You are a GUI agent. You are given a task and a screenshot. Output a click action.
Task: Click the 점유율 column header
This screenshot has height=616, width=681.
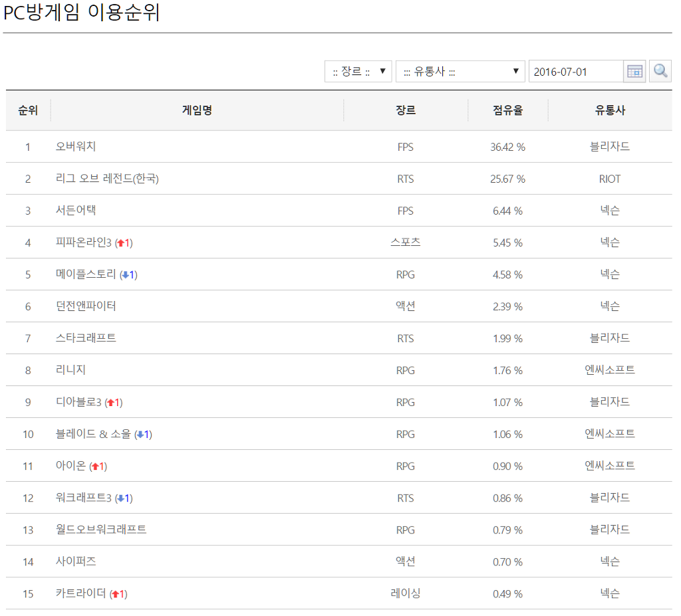pos(508,110)
